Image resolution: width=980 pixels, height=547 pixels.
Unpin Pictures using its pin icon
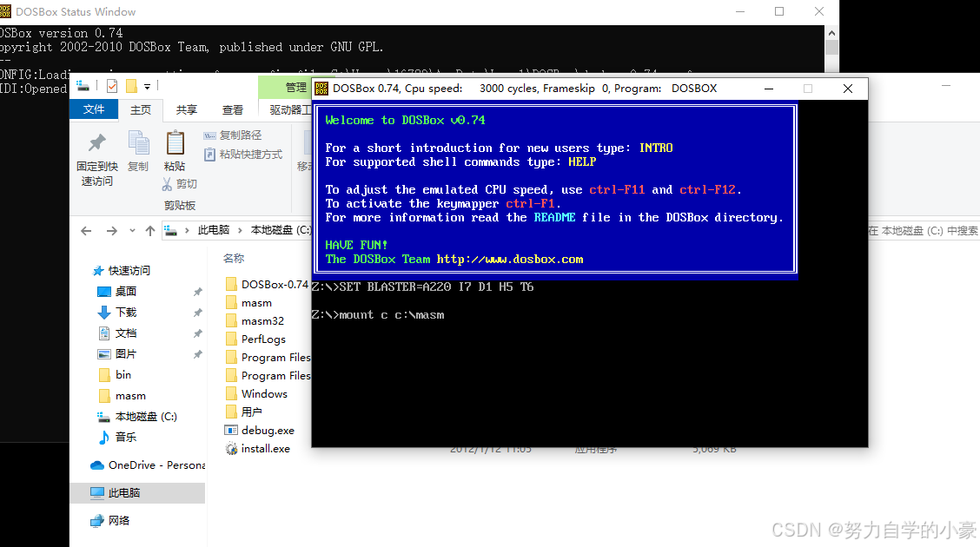coord(197,354)
